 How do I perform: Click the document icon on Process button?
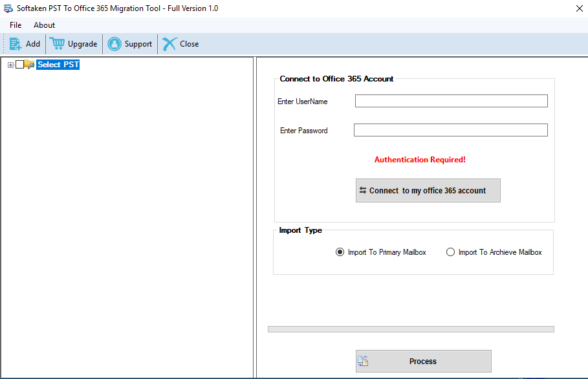pos(363,361)
